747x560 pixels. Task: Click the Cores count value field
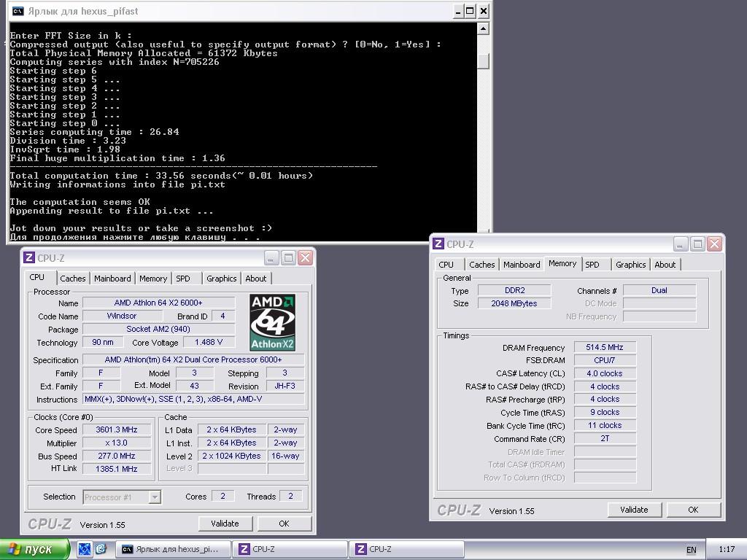(x=222, y=496)
